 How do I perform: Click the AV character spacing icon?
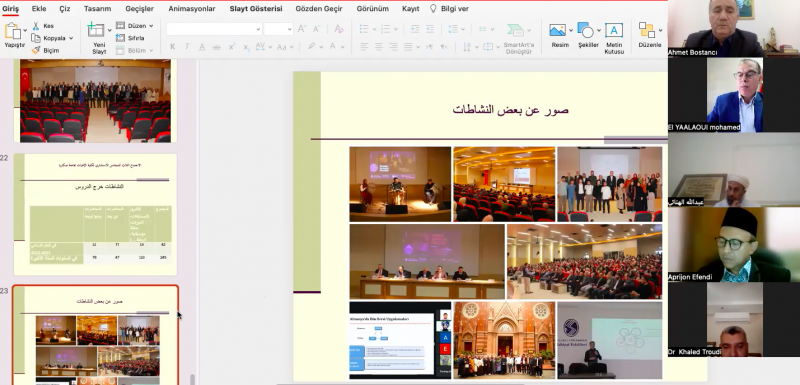pos(260,46)
